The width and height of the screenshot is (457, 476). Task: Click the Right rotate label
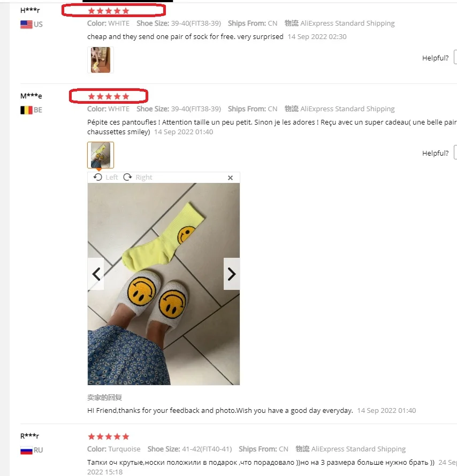tap(144, 177)
